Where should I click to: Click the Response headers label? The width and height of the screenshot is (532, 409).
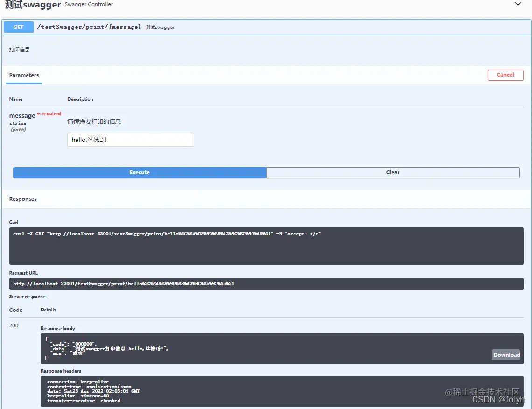(x=61, y=371)
